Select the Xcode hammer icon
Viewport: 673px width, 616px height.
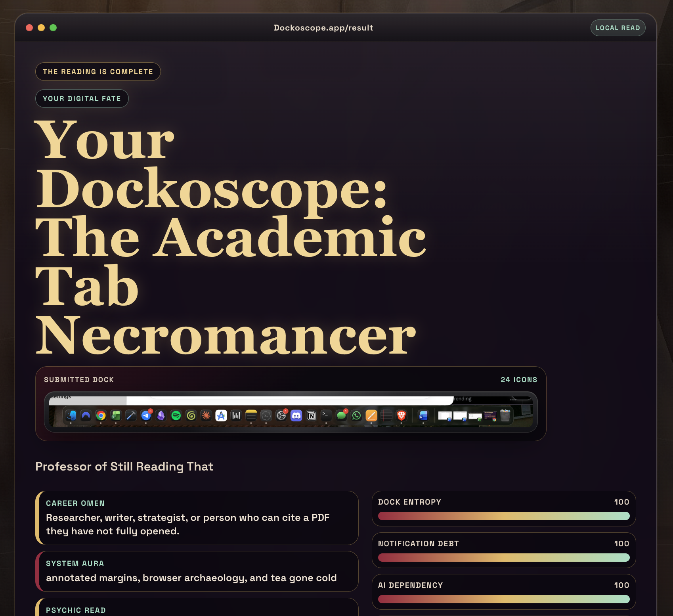pyautogui.click(x=131, y=415)
